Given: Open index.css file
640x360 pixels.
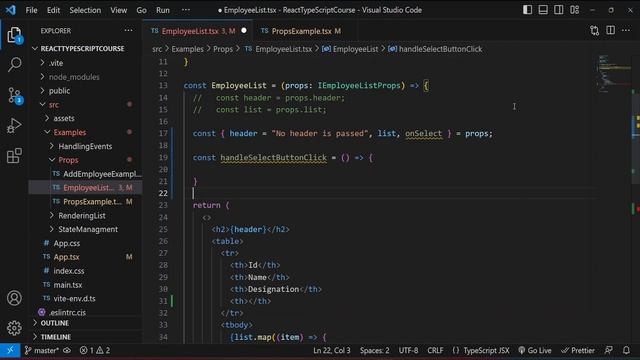Looking at the screenshot, I should click(x=69, y=271).
